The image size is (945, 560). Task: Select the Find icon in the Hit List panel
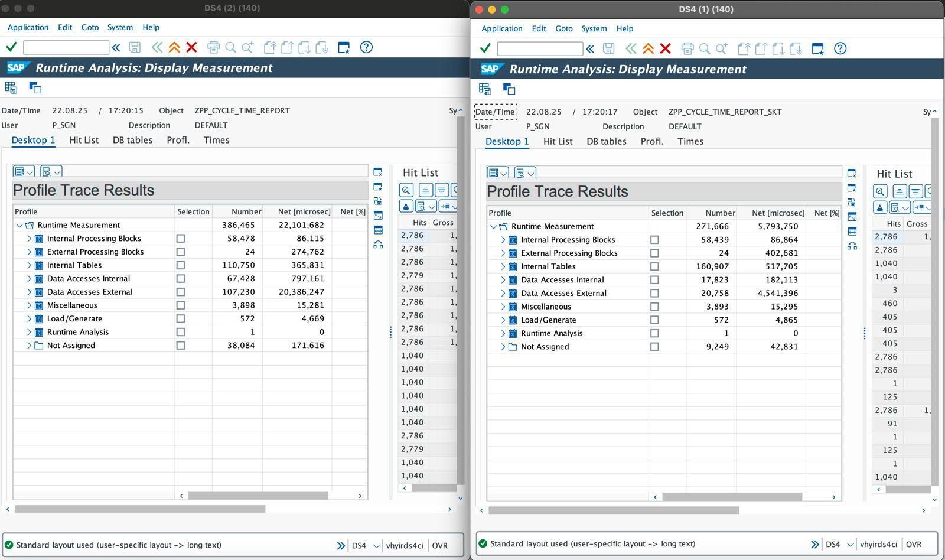[x=406, y=190]
